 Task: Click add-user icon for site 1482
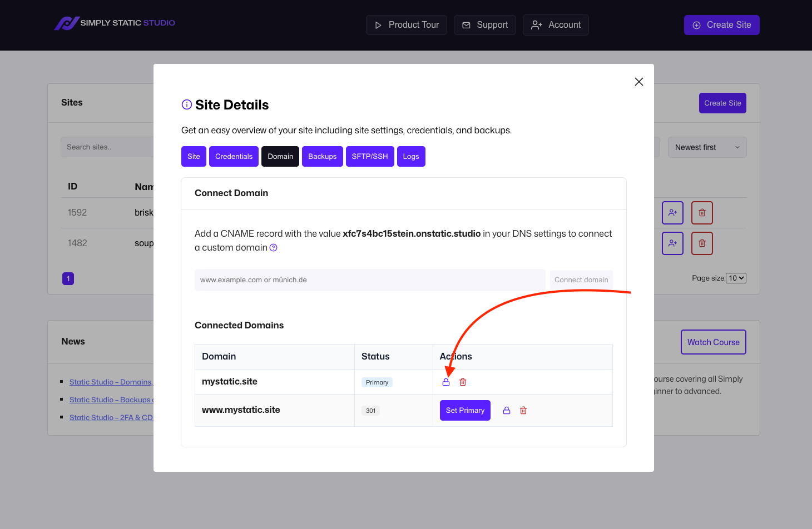pyautogui.click(x=672, y=243)
